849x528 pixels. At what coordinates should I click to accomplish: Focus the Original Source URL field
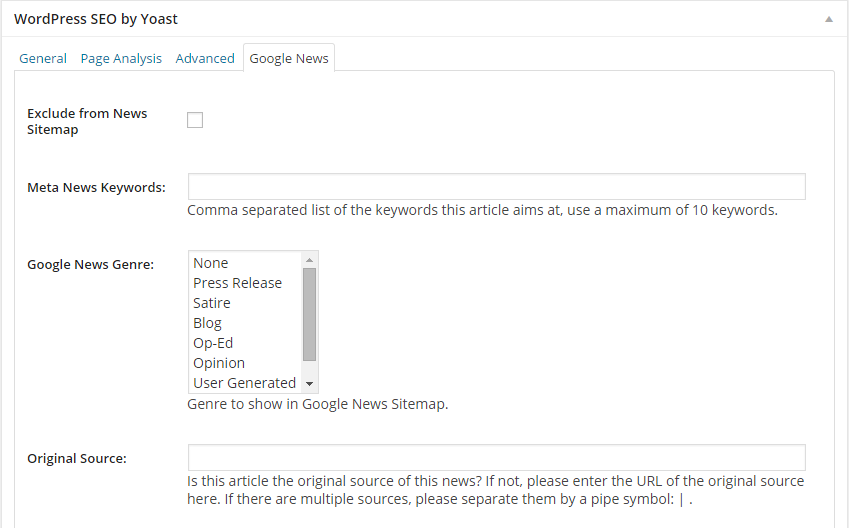click(x=496, y=458)
